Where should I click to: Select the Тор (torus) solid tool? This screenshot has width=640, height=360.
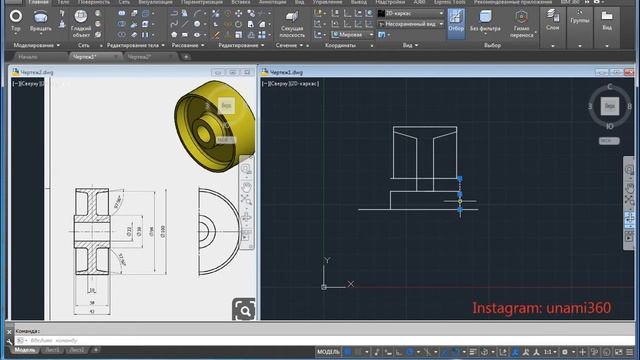[x=16, y=21]
